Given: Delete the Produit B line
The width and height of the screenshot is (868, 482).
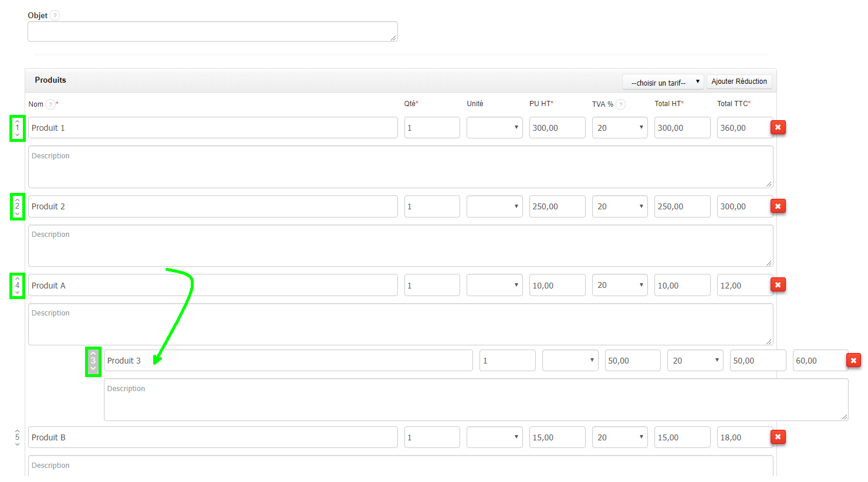Looking at the screenshot, I should pos(778,437).
